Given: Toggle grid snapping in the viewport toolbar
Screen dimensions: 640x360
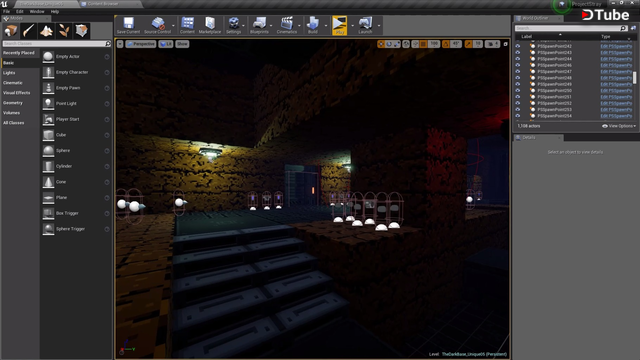Looking at the screenshot, I should [424, 44].
